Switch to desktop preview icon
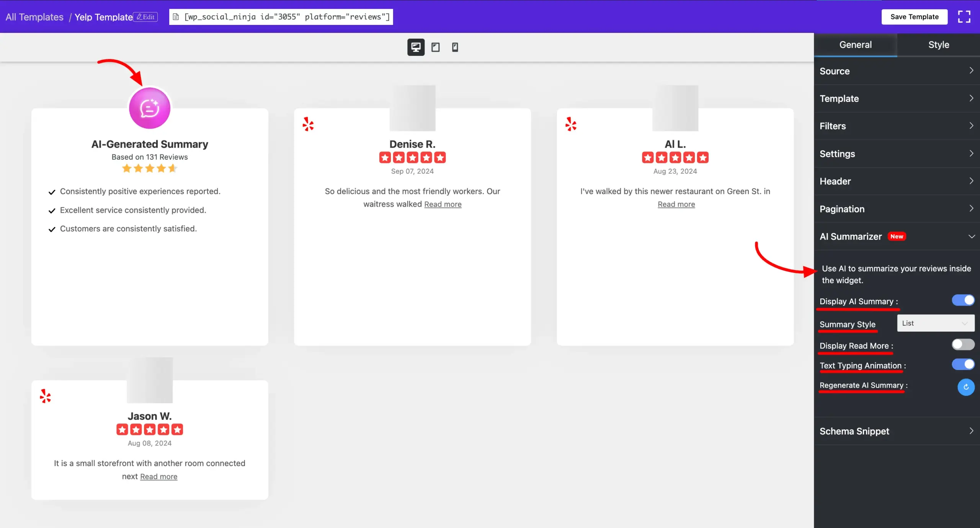 [416, 47]
